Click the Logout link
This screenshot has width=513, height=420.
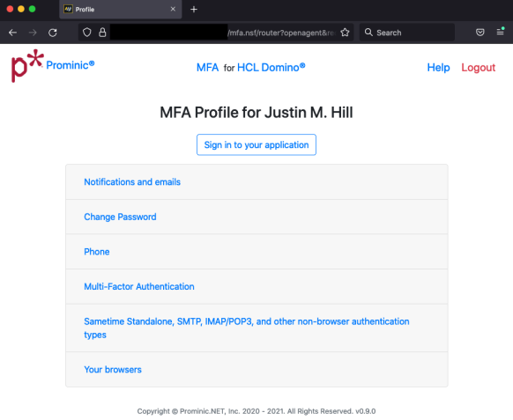[x=479, y=68]
